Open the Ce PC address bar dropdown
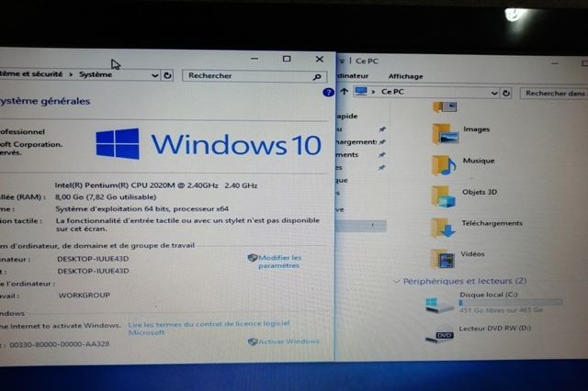Screen dimensions: 588x391 pyautogui.click(x=494, y=93)
